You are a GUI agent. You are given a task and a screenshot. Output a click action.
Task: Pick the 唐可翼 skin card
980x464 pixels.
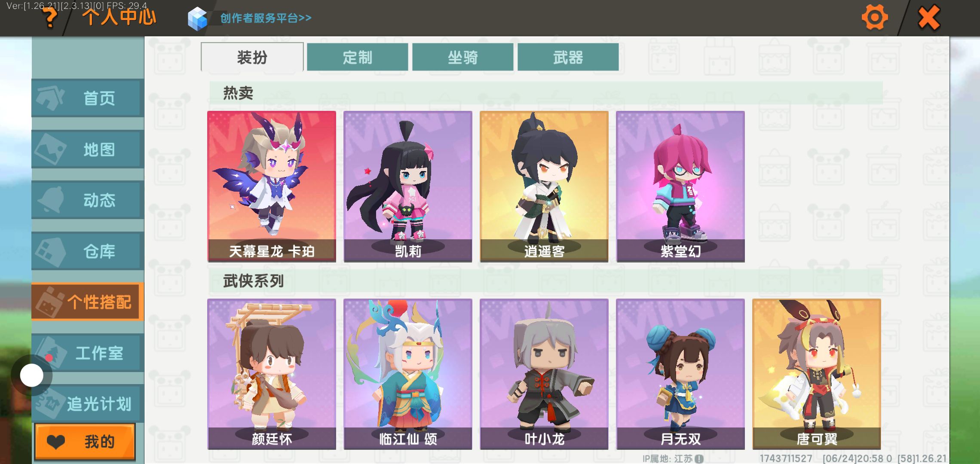817,374
